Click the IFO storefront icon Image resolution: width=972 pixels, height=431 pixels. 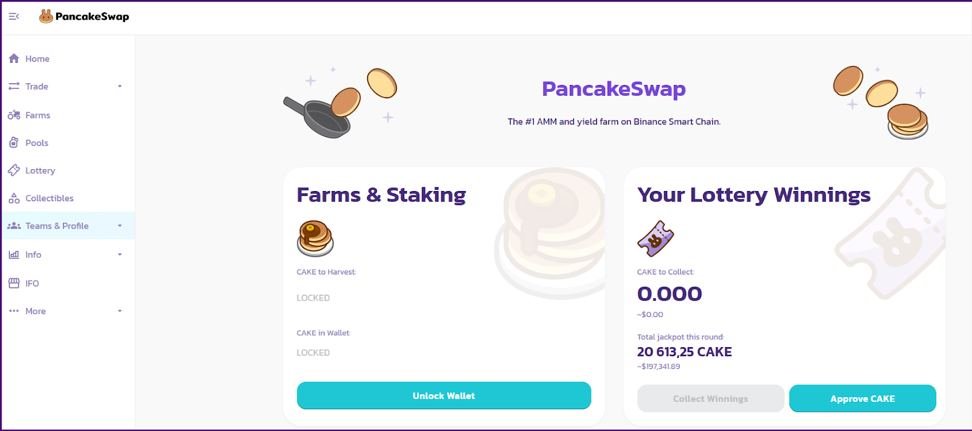coord(14,283)
